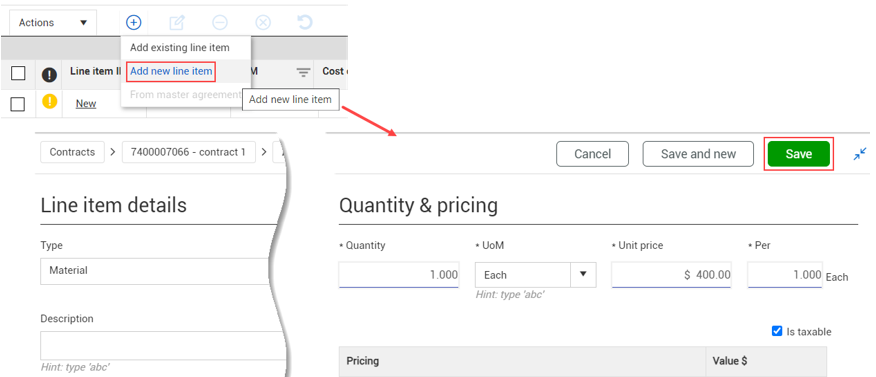876x377 pixels.
Task: Click the Pricing column header
Action: (522, 361)
